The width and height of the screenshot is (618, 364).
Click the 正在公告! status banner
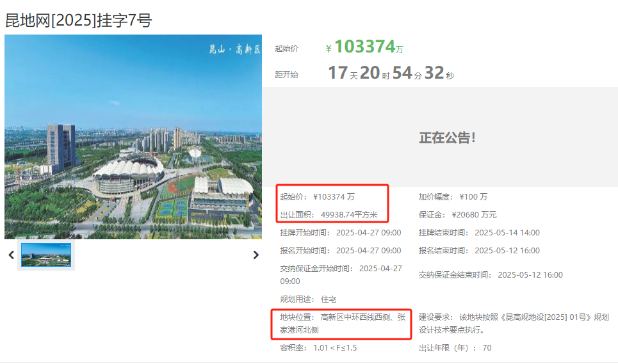[448, 138]
